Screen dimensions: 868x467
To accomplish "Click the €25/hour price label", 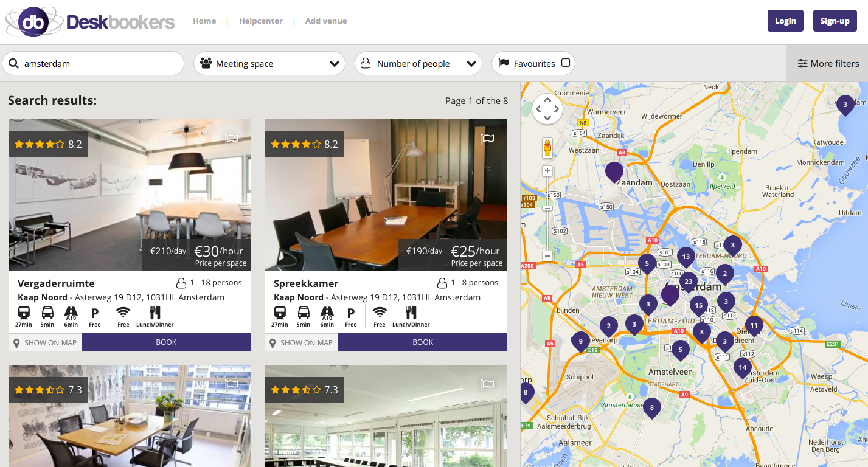I will pyautogui.click(x=475, y=251).
